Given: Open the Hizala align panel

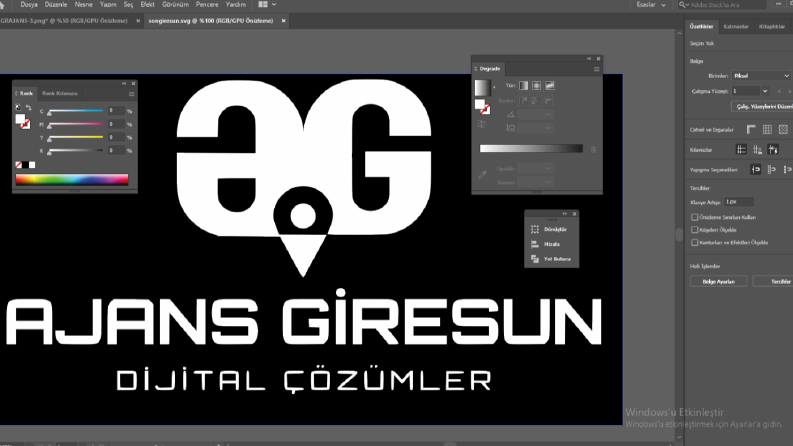Looking at the screenshot, I should click(551, 244).
